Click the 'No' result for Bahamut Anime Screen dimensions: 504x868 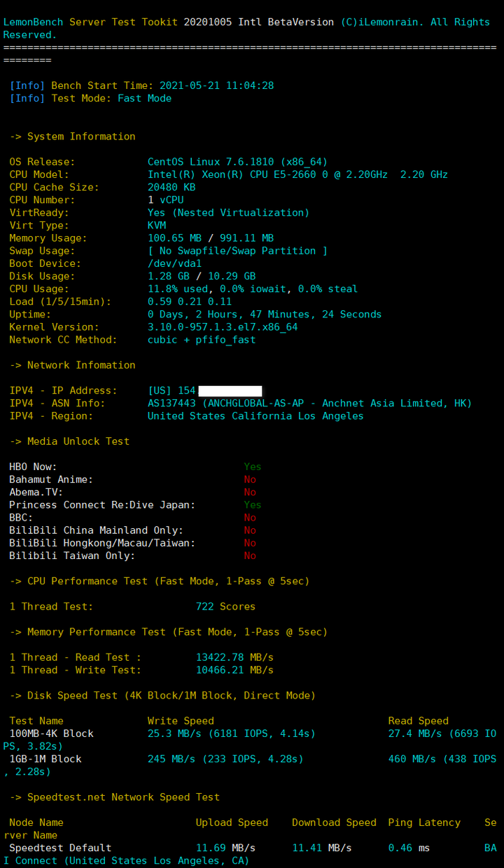[x=250, y=479]
